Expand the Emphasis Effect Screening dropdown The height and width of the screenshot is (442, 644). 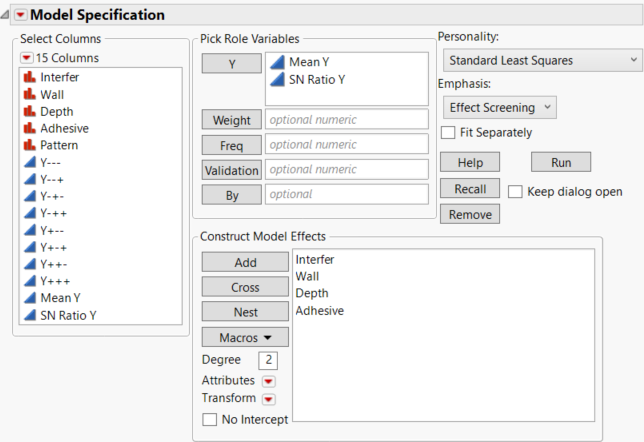[x=498, y=107]
